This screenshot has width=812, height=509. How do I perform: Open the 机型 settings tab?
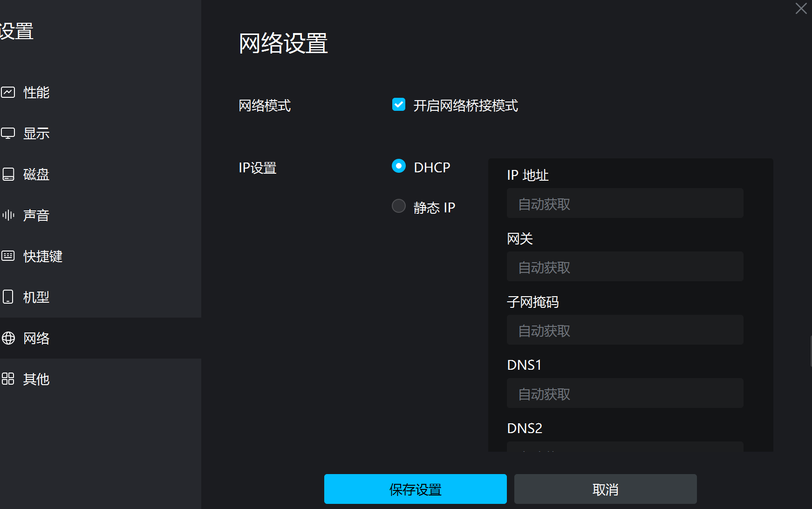pos(101,297)
